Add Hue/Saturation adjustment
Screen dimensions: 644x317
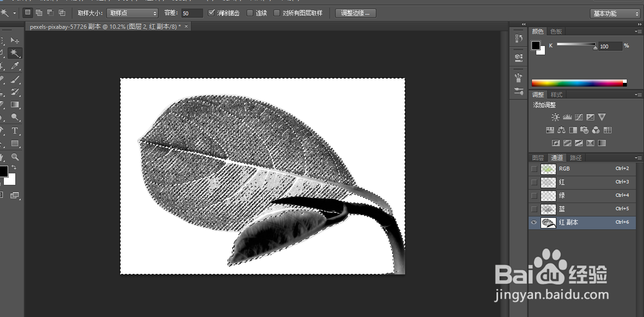coord(550,130)
